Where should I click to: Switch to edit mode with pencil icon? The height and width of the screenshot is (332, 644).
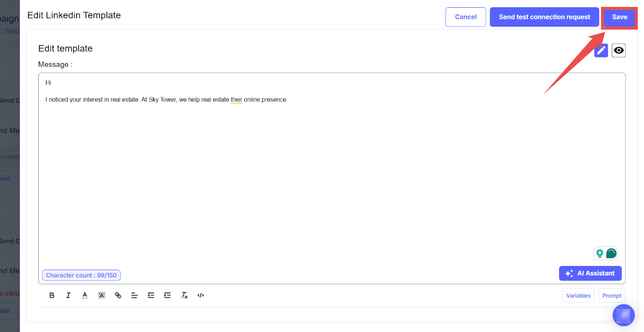tap(601, 51)
